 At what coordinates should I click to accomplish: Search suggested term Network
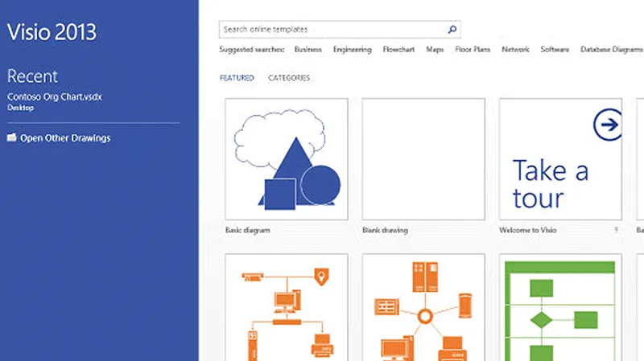pyautogui.click(x=515, y=49)
